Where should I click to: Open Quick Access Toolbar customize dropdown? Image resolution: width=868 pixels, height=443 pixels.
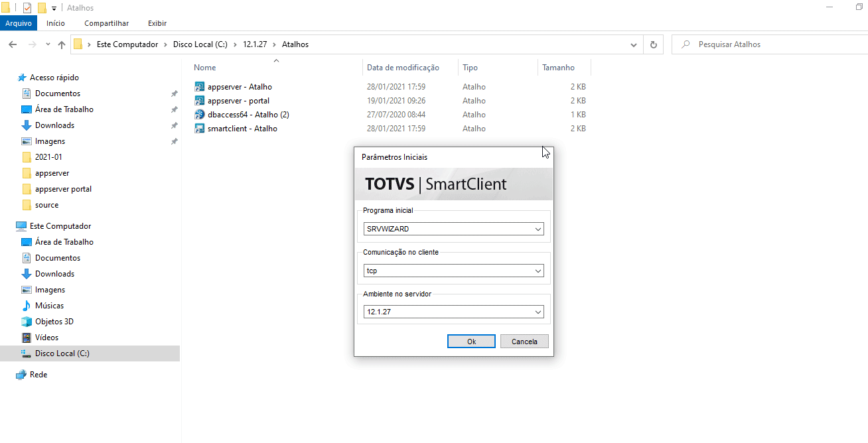(x=54, y=9)
